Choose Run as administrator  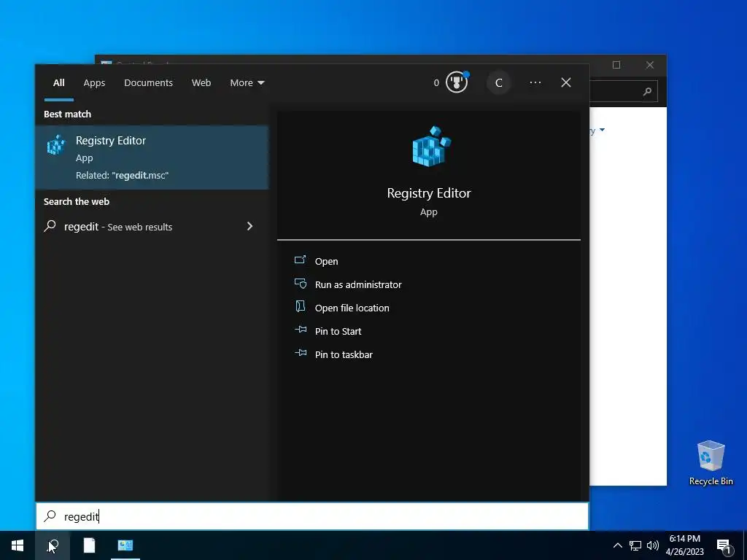[358, 284]
